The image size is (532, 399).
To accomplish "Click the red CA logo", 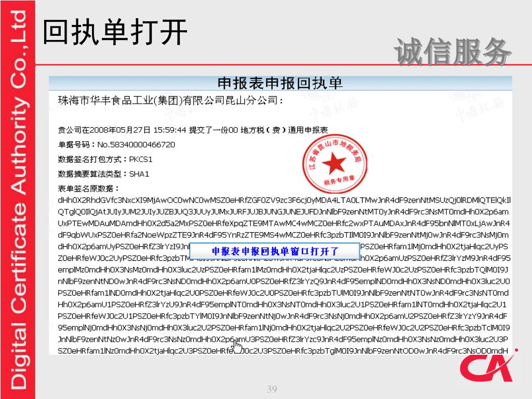I will click(x=488, y=364).
